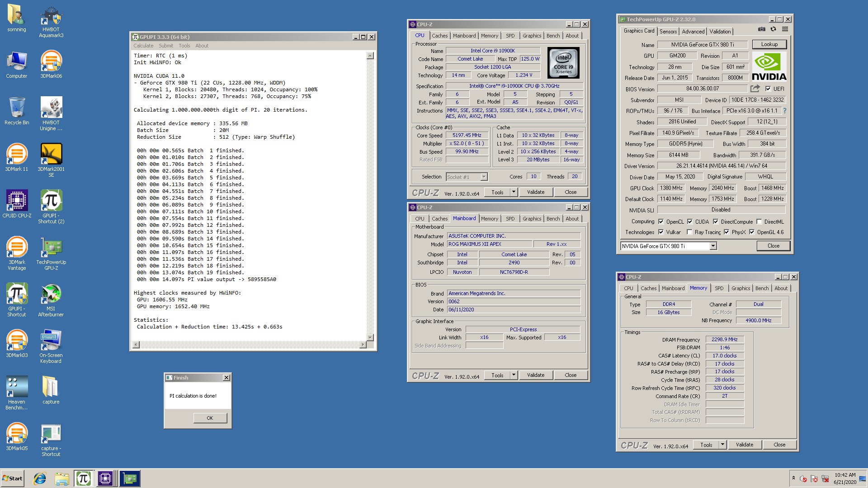Open the On-Screen Keyboard shortcut
Viewport: 868px width, 488px height.
(51, 347)
